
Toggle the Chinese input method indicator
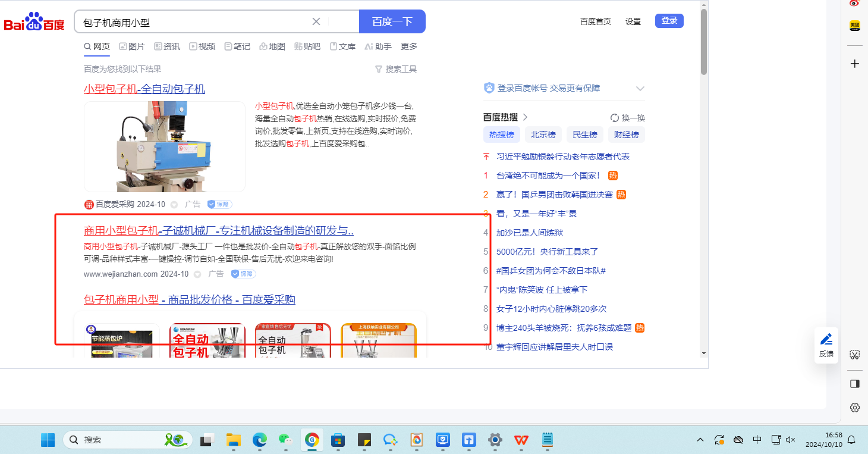tap(757, 440)
